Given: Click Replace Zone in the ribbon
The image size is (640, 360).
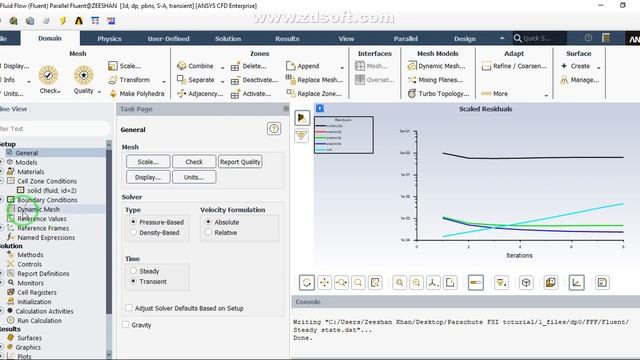Looking at the screenshot, I should pyautogui.click(x=314, y=93).
